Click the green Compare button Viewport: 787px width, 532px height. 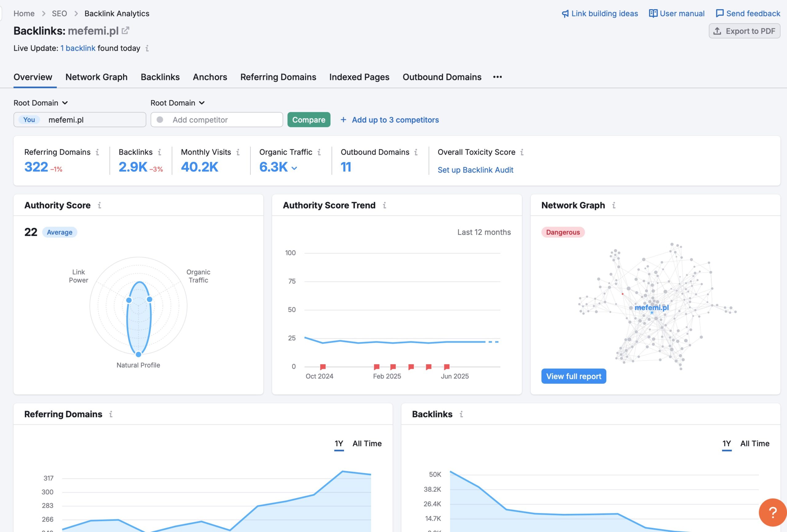(309, 120)
